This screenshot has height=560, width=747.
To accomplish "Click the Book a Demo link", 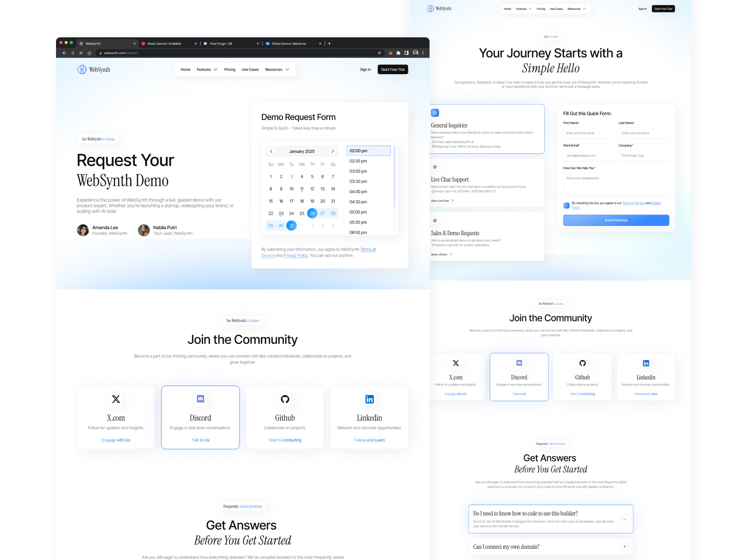I will 441,254.
